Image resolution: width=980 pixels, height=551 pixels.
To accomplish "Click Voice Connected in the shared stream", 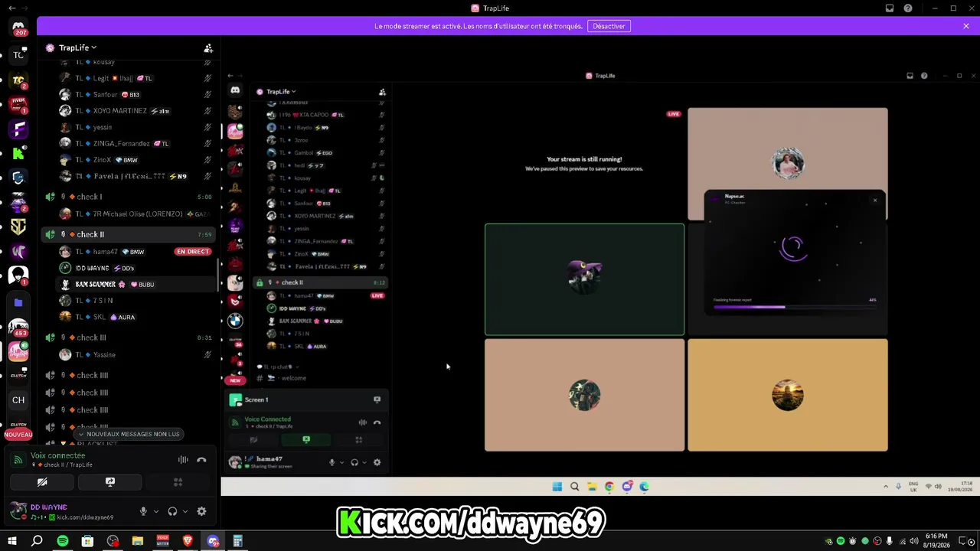I will click(x=267, y=419).
